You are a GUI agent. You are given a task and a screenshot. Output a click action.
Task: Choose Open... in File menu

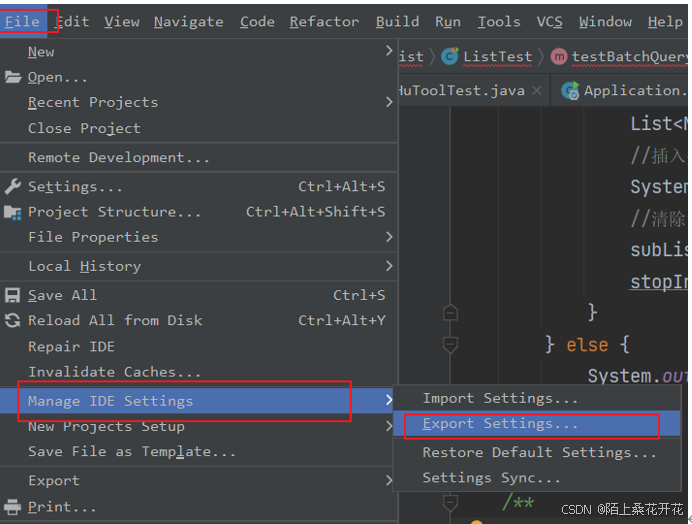pyautogui.click(x=199, y=77)
